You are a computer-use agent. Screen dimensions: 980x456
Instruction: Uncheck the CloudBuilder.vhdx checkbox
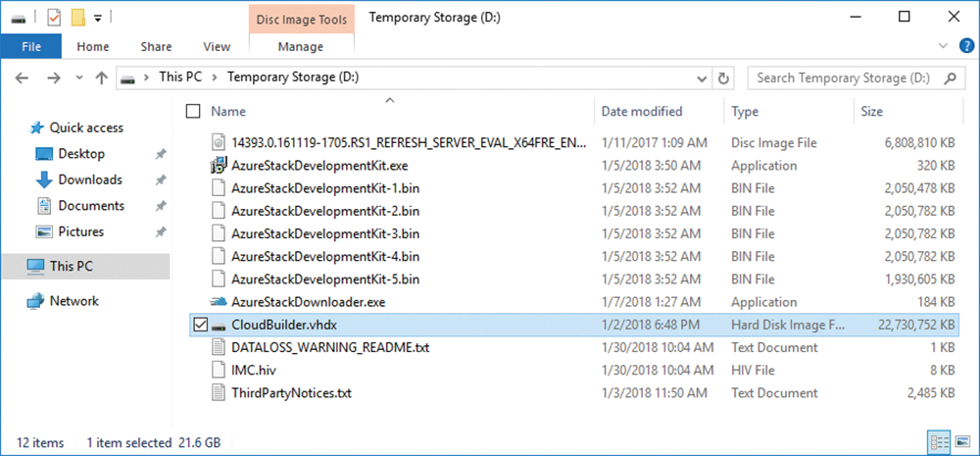point(199,325)
